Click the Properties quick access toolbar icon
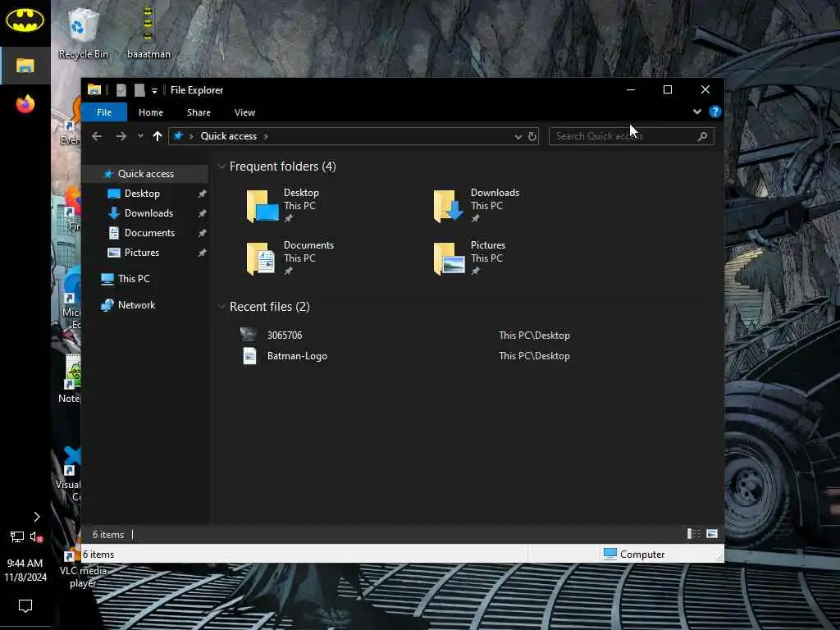 pyautogui.click(x=121, y=90)
